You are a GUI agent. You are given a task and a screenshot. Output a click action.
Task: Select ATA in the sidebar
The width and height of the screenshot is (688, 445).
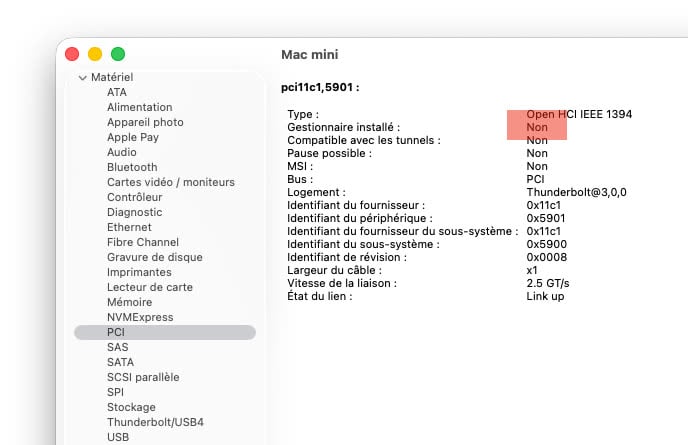[117, 92]
